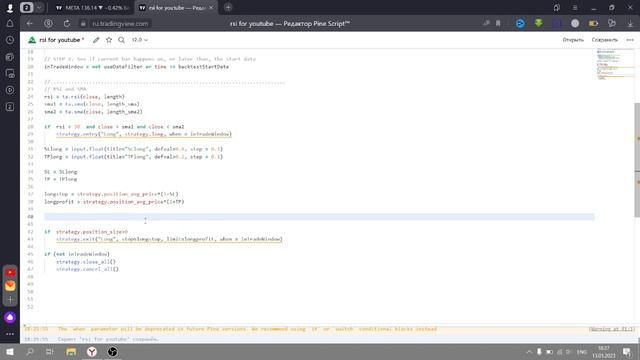The height and width of the screenshot is (360, 640).
Task: Open the Windows Start menu
Action: [x=10, y=351]
